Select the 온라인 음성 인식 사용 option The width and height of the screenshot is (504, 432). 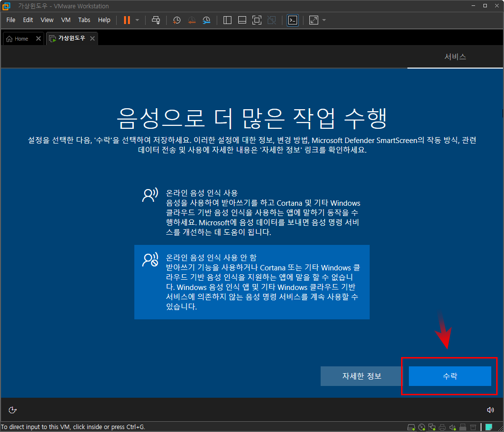[252, 212]
